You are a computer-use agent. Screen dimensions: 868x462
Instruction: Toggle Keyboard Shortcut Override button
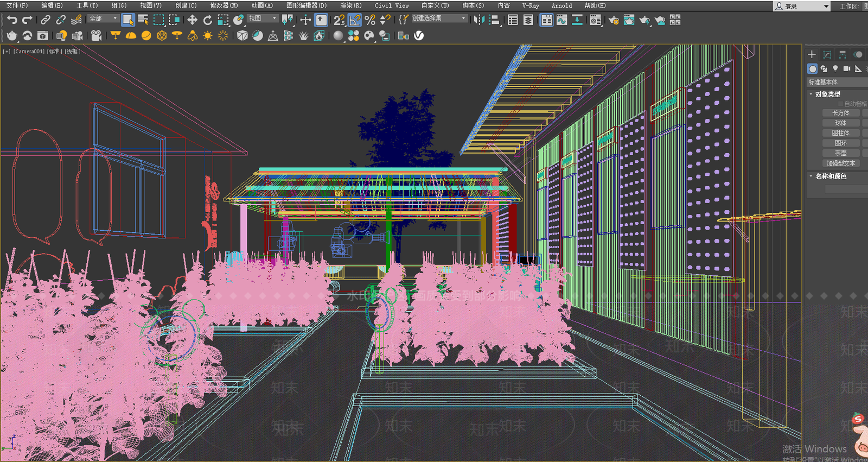[321, 20]
